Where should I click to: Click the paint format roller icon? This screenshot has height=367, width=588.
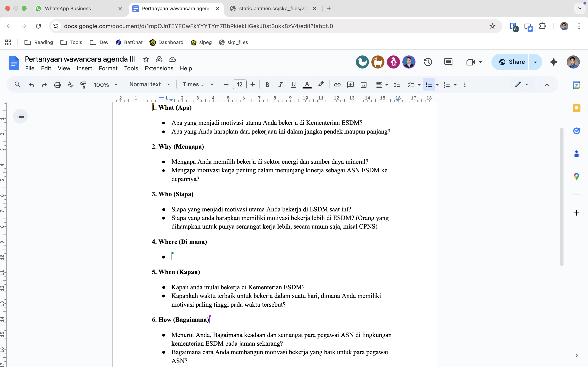coord(83,85)
